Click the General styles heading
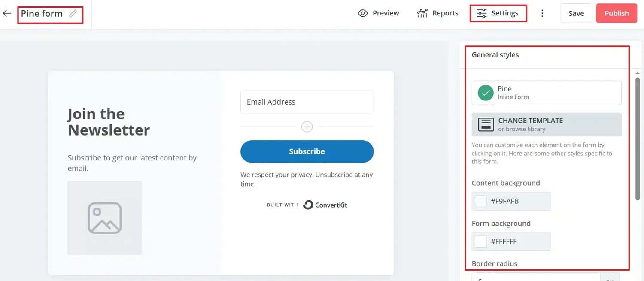Image resolution: width=644 pixels, height=281 pixels. coord(495,55)
